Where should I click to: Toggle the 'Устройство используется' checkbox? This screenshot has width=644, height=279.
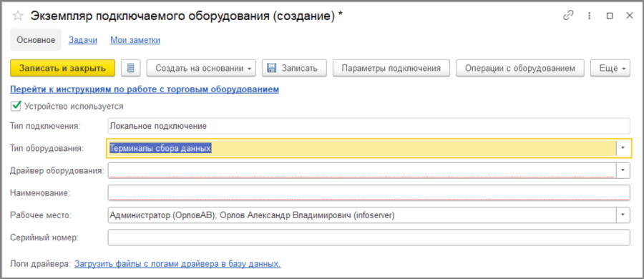tap(16, 106)
